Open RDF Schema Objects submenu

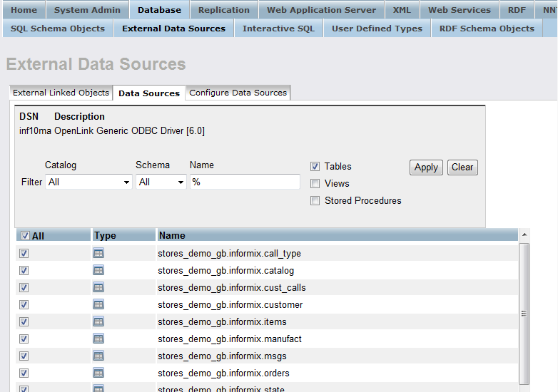[487, 28]
